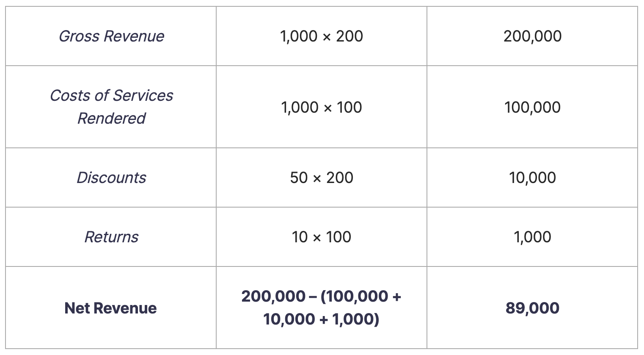Select the bold 89,000 net revenue result
The width and height of the screenshot is (644, 355).
pos(532,308)
